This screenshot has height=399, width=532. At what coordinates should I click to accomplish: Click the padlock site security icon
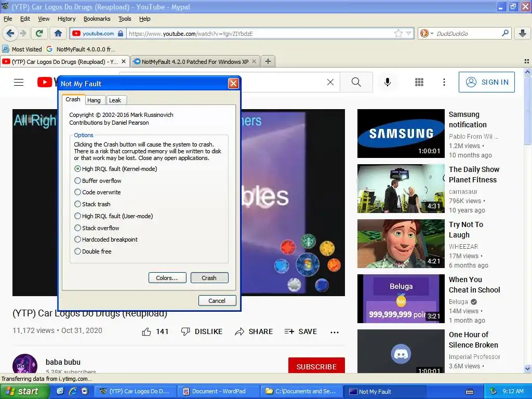(121, 33)
